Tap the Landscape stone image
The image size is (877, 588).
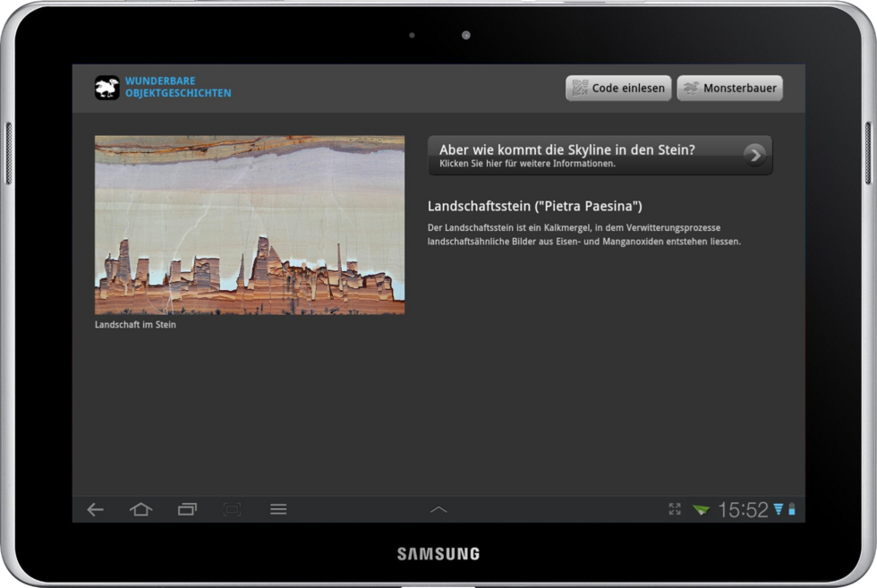[250, 225]
